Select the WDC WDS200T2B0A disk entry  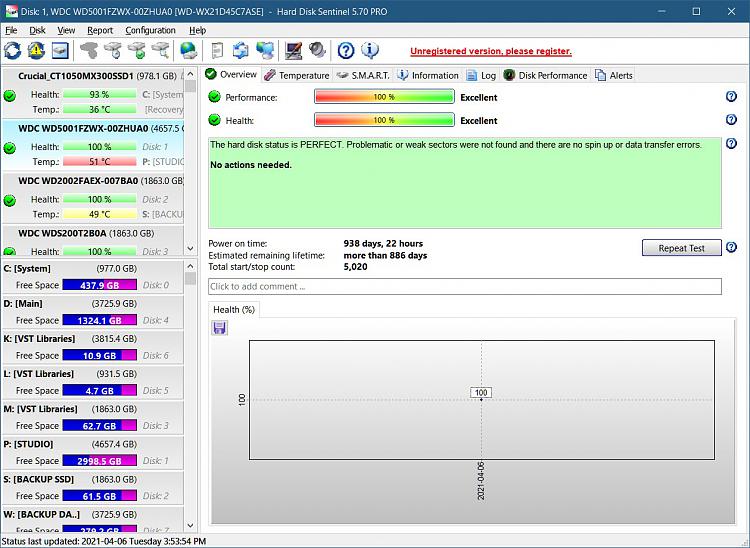[x=93, y=241]
